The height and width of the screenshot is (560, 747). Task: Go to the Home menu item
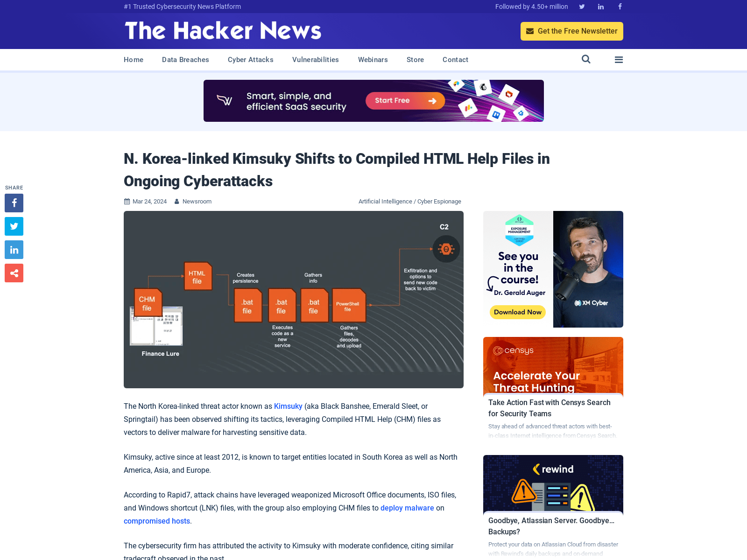click(x=134, y=60)
